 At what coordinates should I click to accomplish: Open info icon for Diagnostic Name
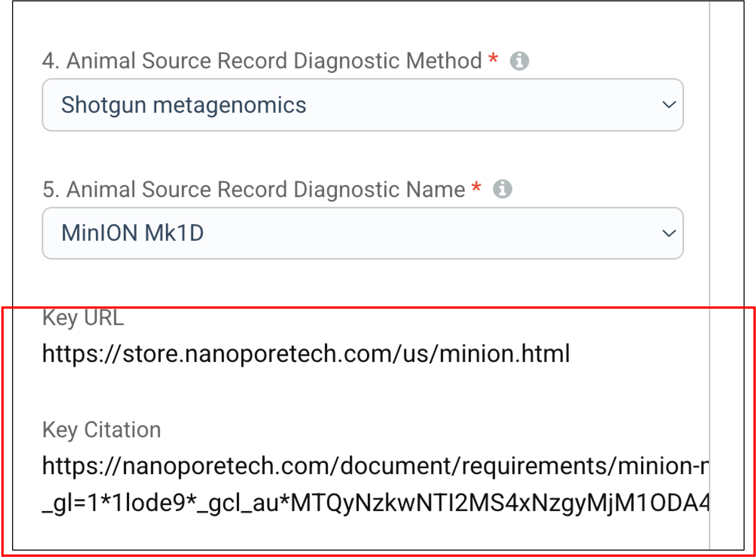pos(503,189)
